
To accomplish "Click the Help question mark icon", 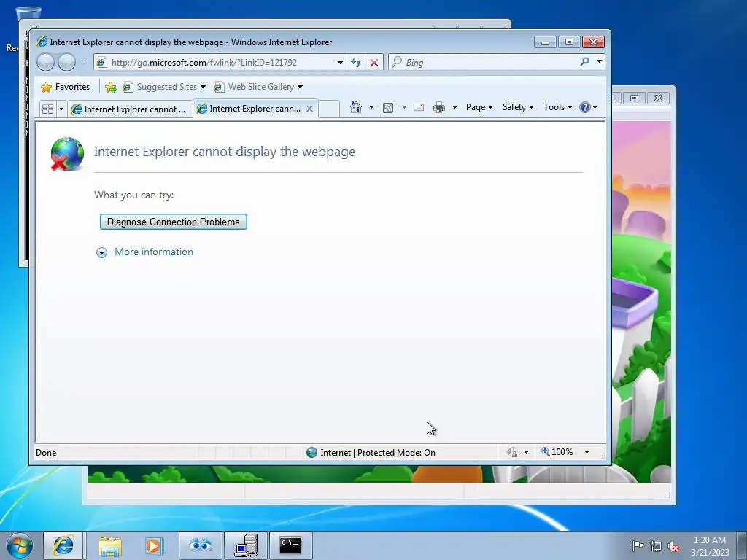I will coord(585,107).
